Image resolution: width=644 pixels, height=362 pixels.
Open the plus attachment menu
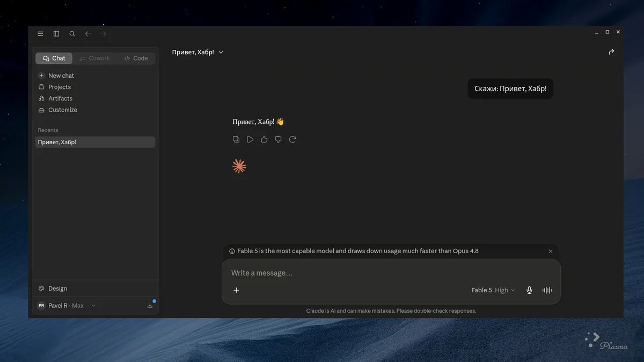(236, 290)
